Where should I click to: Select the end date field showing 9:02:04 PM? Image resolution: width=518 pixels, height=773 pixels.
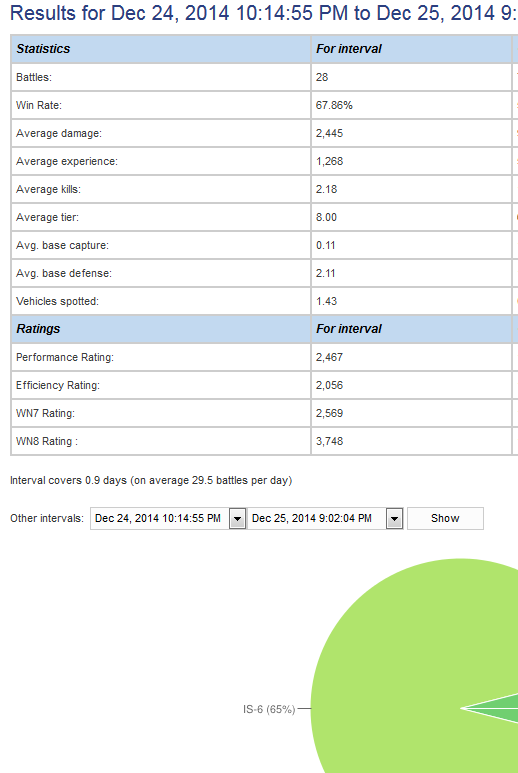click(x=317, y=519)
